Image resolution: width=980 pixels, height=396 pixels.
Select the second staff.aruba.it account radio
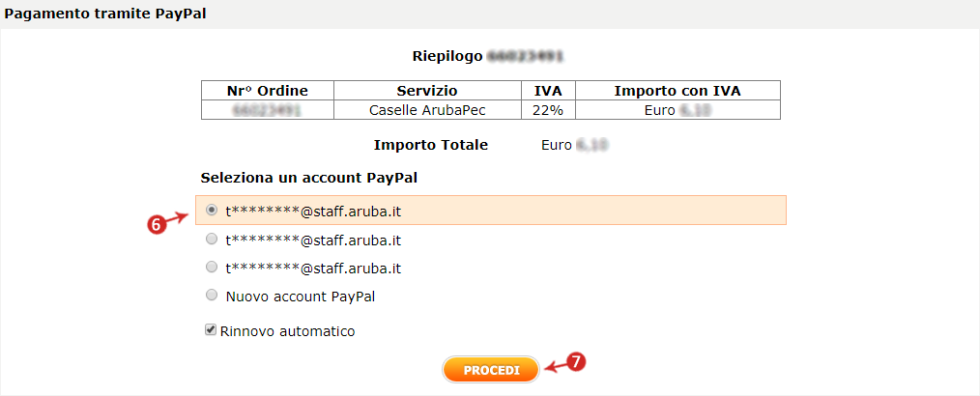click(212, 240)
